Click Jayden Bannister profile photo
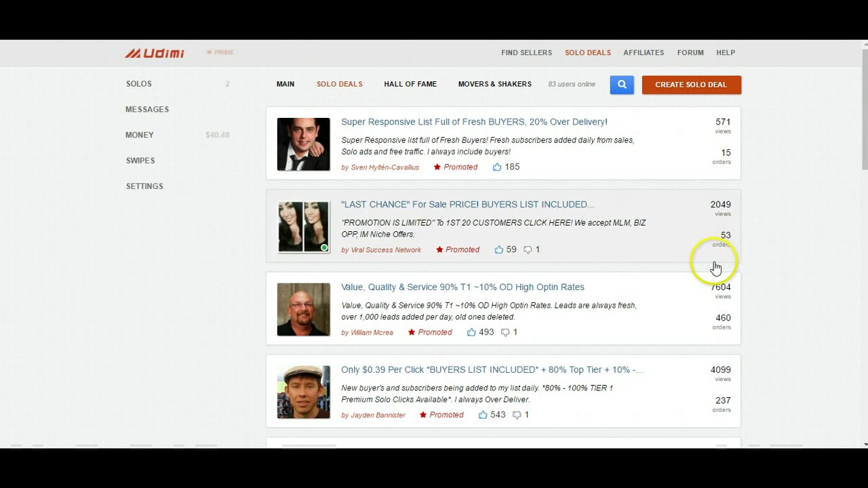 [303, 392]
